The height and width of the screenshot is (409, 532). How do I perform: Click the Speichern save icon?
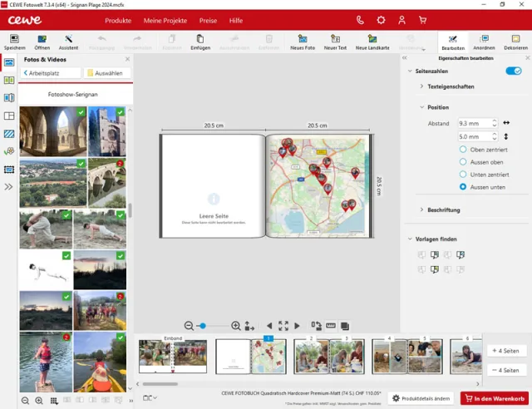coord(14,39)
